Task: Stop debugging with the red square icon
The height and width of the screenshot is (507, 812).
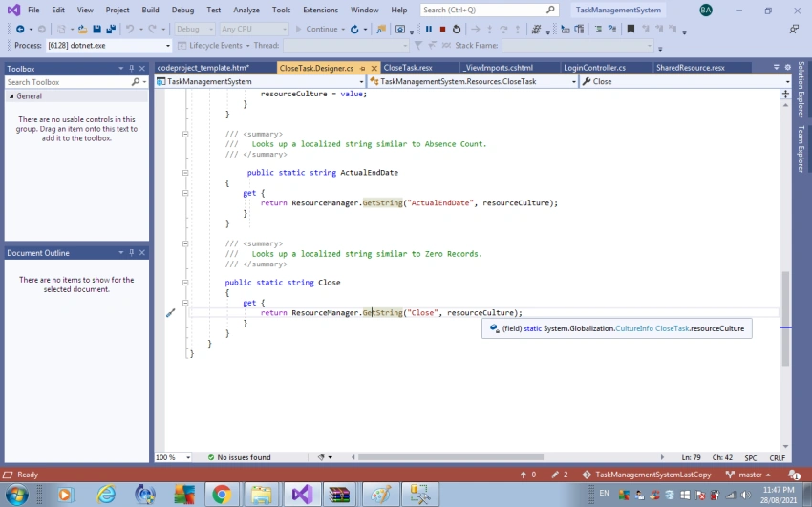Action: coord(442,29)
